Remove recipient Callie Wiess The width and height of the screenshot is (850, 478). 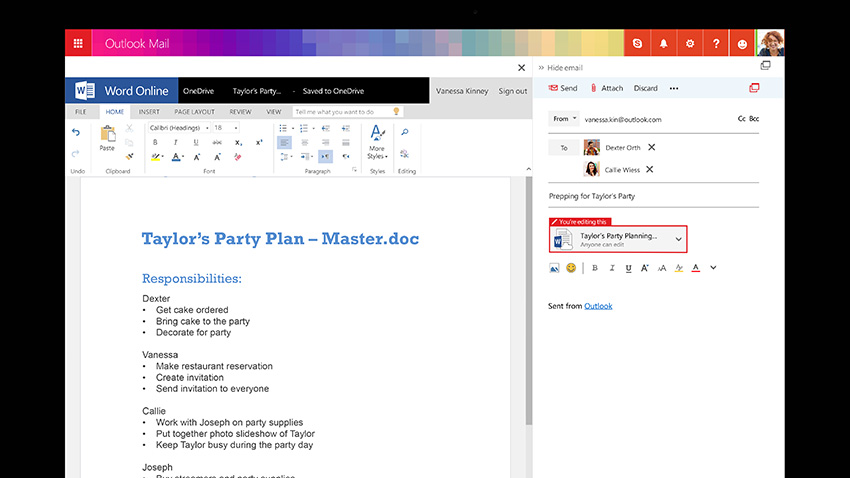pyautogui.click(x=649, y=169)
